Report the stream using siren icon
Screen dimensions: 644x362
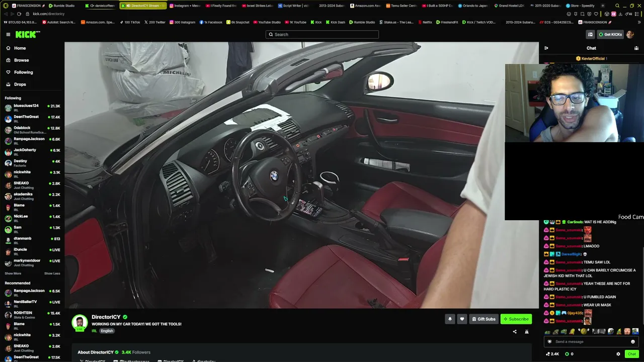[x=527, y=332]
